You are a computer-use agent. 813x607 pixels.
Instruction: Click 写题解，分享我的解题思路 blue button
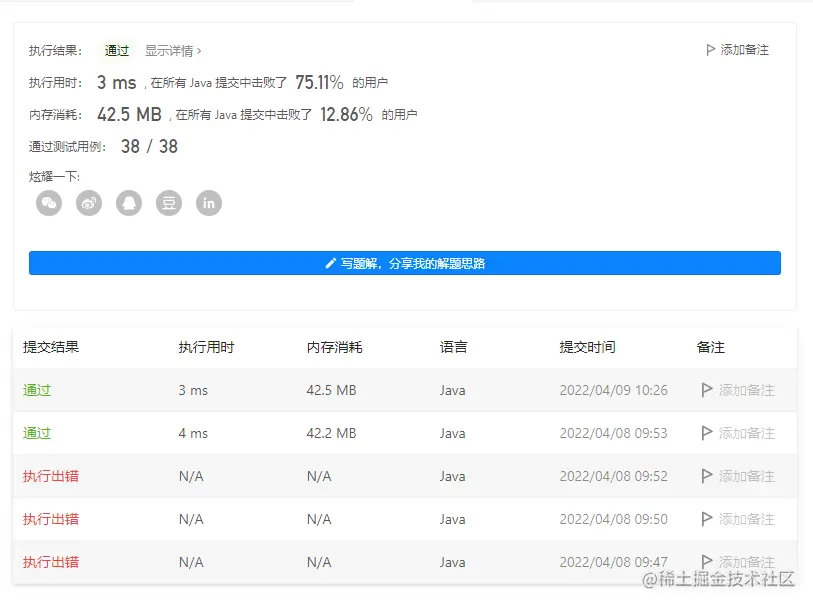404,263
